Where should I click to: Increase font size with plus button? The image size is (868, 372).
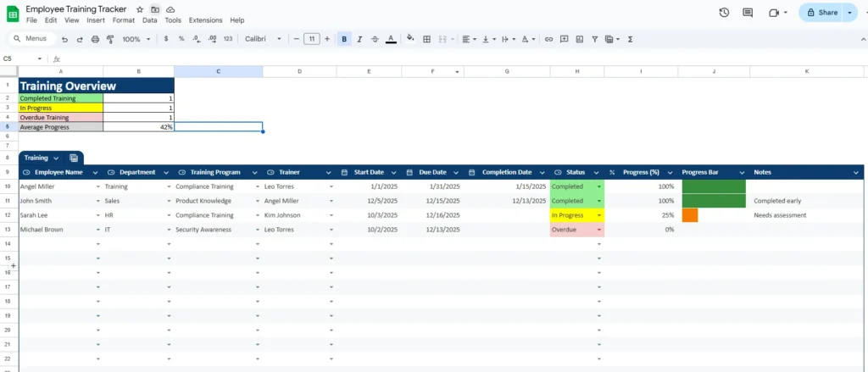(x=327, y=39)
